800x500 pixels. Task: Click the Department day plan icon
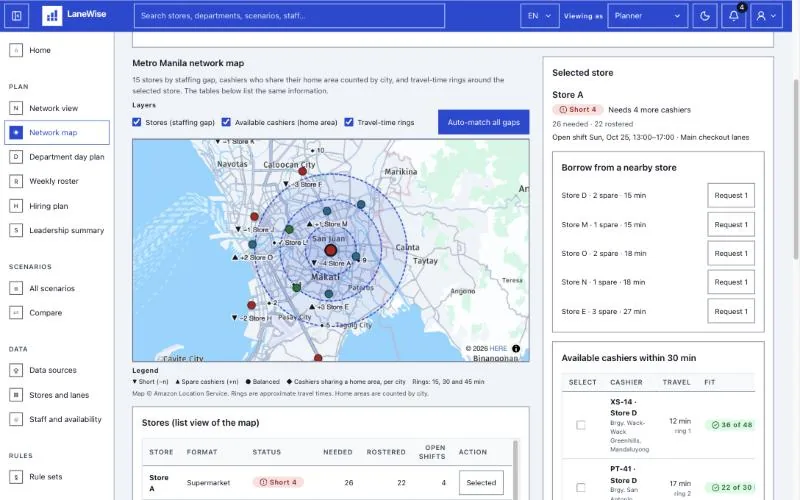click(x=16, y=157)
